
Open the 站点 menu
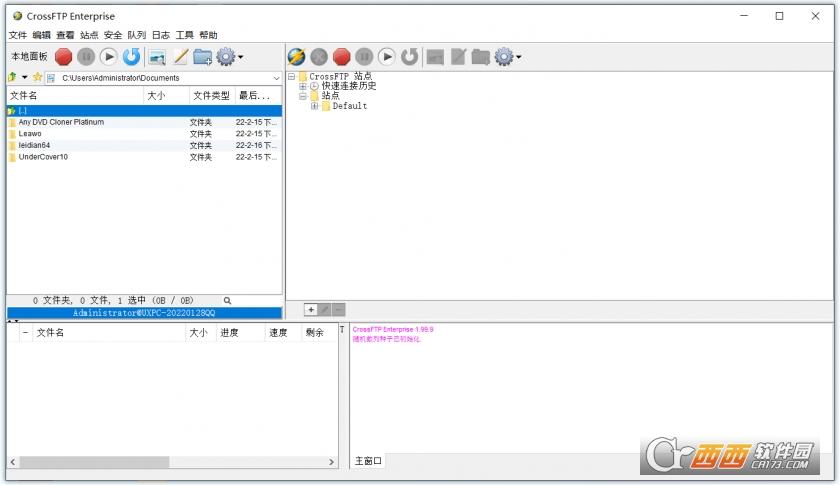tap(89, 35)
